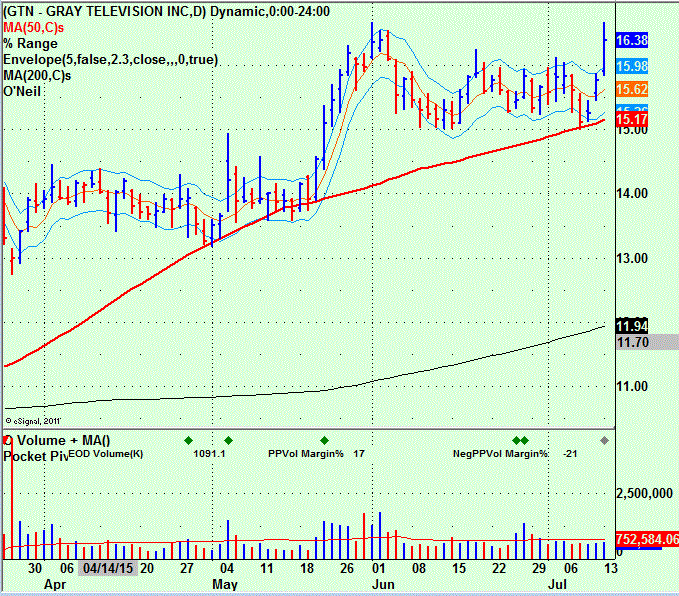Screen dimensions: 679x596
Task: Click the 11.94 MA200 price tag
Action: [632, 326]
